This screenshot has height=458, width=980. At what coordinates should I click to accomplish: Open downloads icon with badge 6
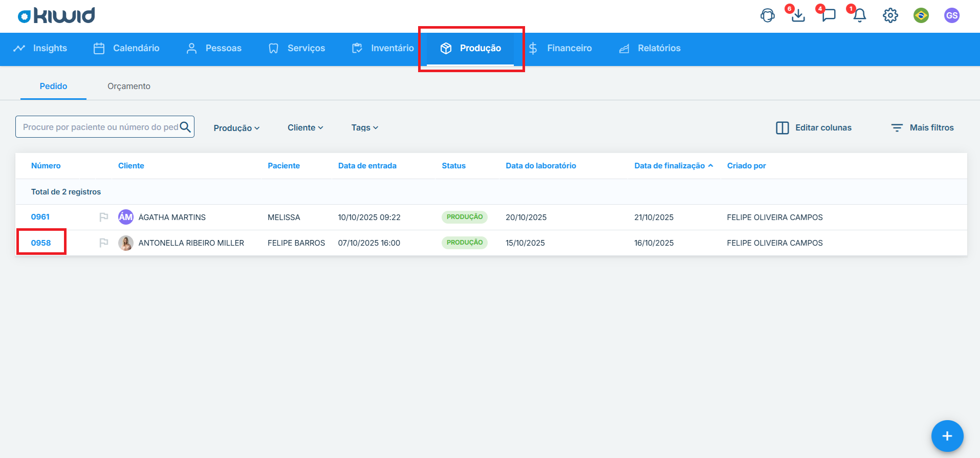pos(798,15)
